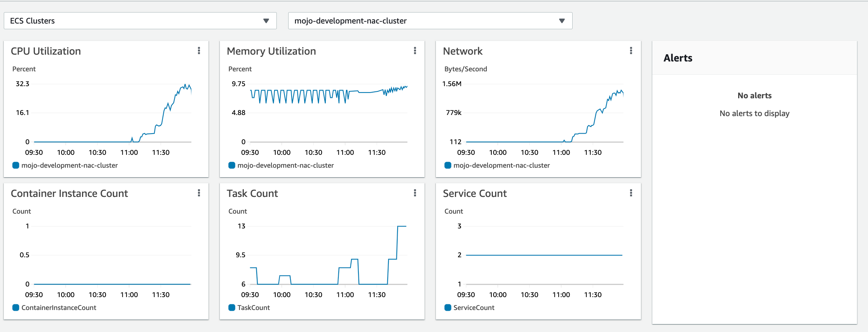Click the TaskCount legend color swatch
868x332 pixels.
(232, 308)
